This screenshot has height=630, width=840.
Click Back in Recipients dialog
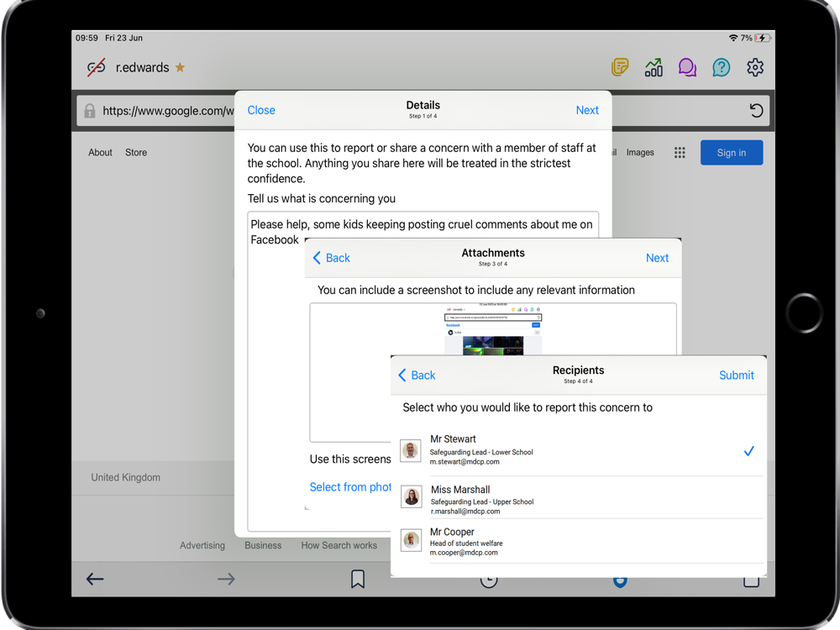(417, 375)
